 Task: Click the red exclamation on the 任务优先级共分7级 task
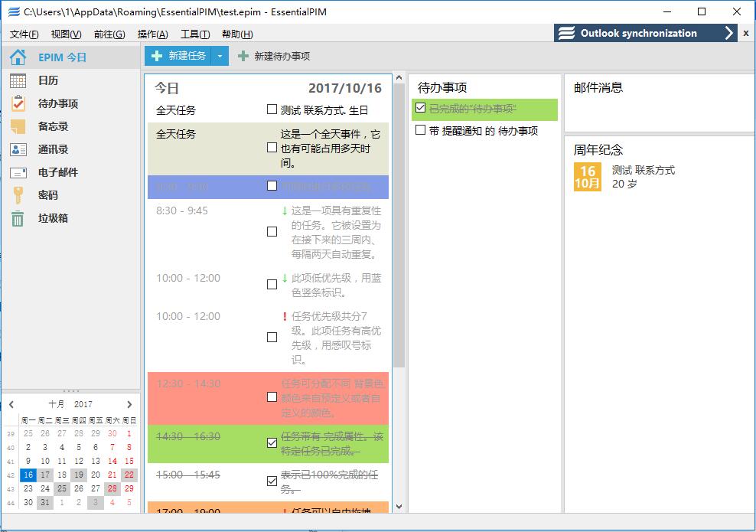[x=285, y=317]
